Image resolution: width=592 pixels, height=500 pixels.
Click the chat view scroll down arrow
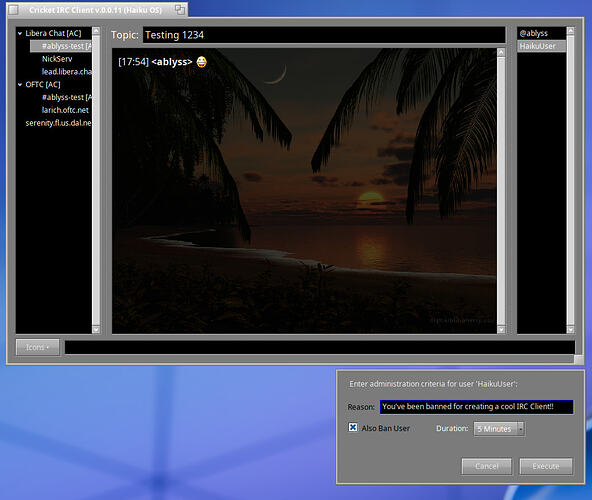[501, 330]
